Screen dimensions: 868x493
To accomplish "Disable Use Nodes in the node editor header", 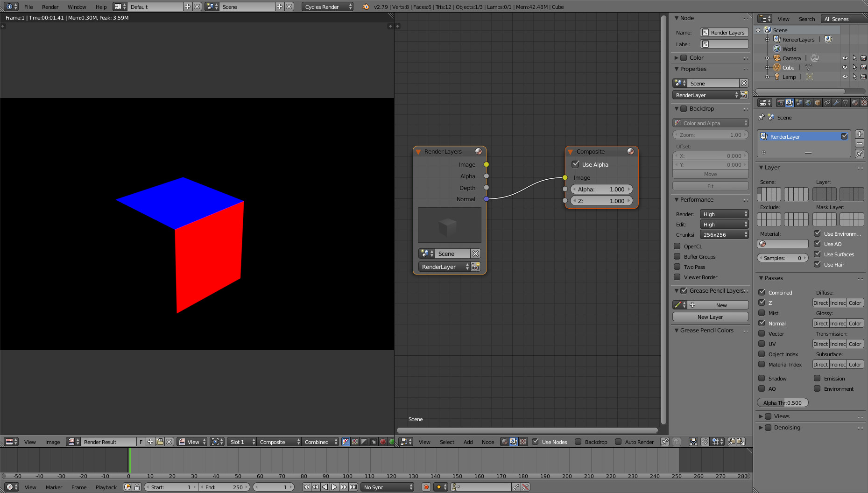I will pos(535,442).
